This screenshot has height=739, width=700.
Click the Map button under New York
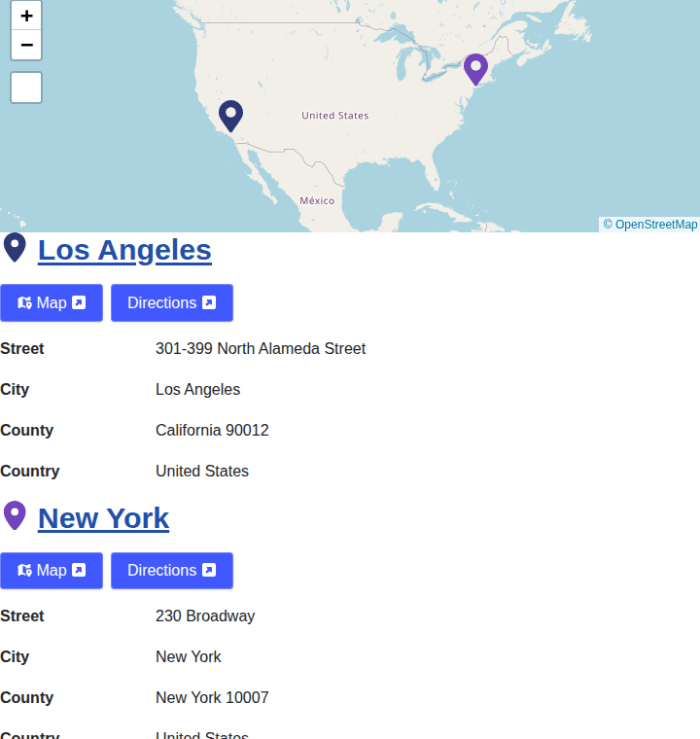(x=52, y=571)
